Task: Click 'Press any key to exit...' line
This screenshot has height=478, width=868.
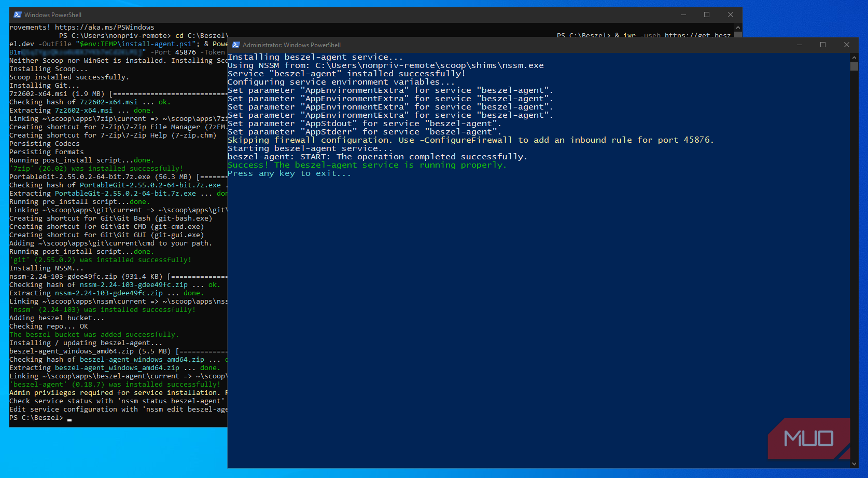Action: click(289, 173)
